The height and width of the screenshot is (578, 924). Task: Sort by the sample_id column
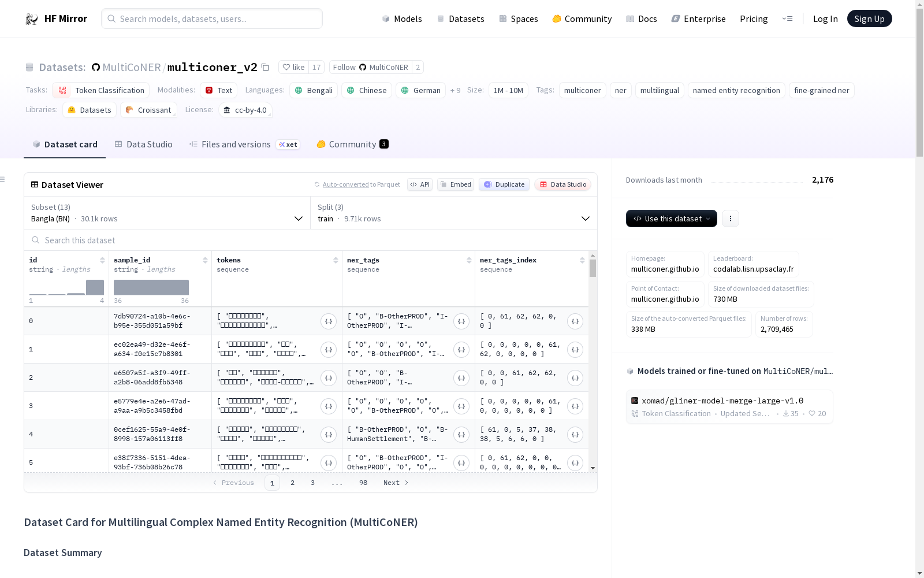[x=205, y=260]
